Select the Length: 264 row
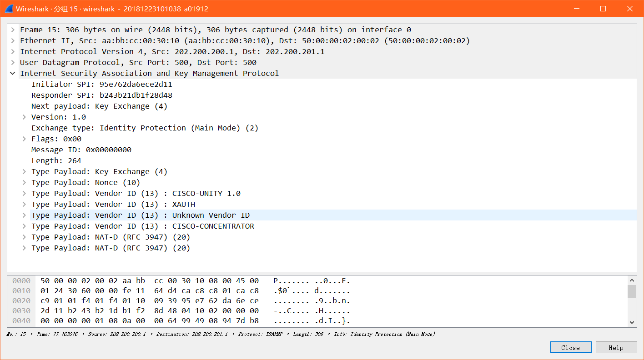Screen dimensions: 644x360 (56, 161)
